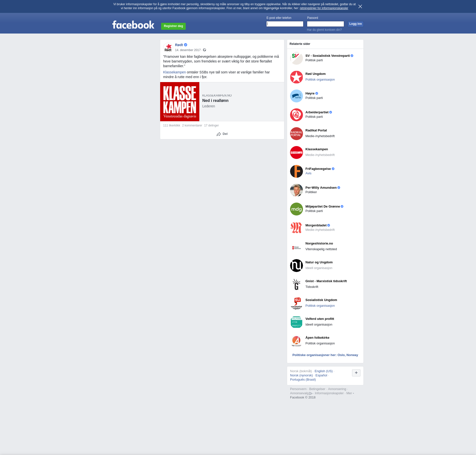Switch language to English (US)
Screen dimensions: 476x455
324,371
